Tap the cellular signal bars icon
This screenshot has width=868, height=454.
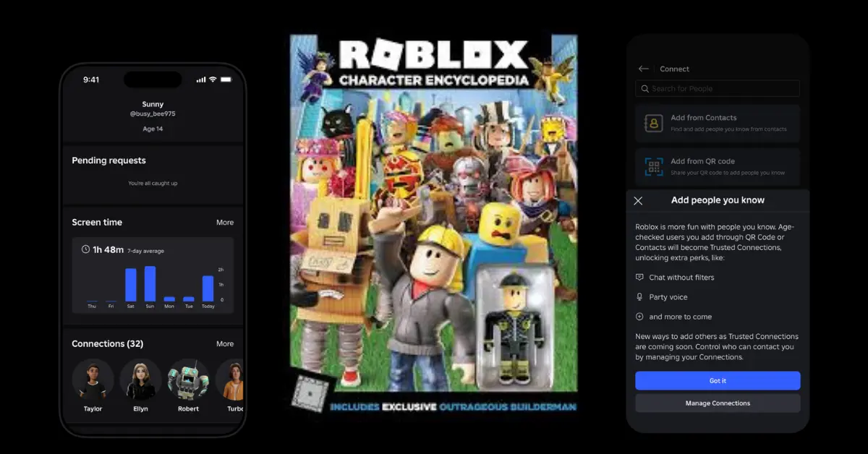tap(201, 80)
